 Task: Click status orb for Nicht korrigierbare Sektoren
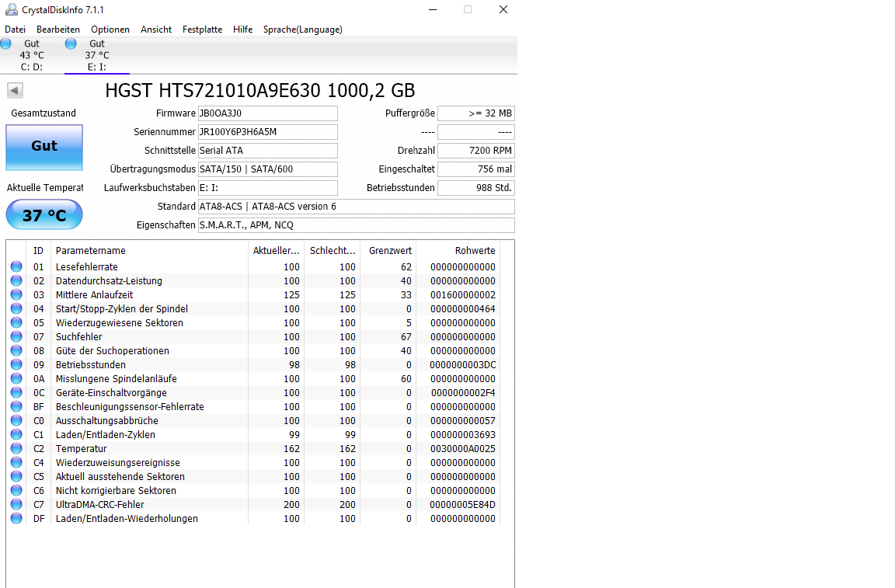point(16,490)
